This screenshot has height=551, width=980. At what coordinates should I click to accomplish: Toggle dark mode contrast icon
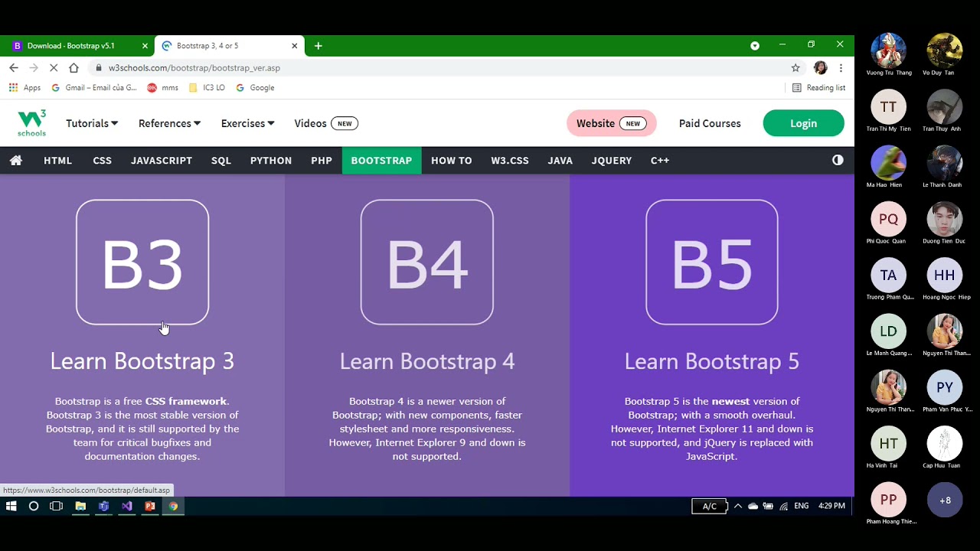[838, 160]
